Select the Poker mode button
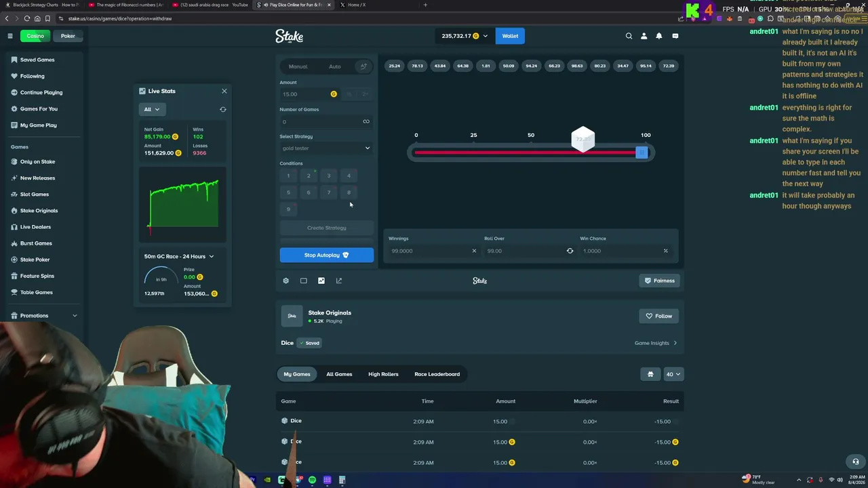Viewport: 868px width, 488px height. (68, 36)
